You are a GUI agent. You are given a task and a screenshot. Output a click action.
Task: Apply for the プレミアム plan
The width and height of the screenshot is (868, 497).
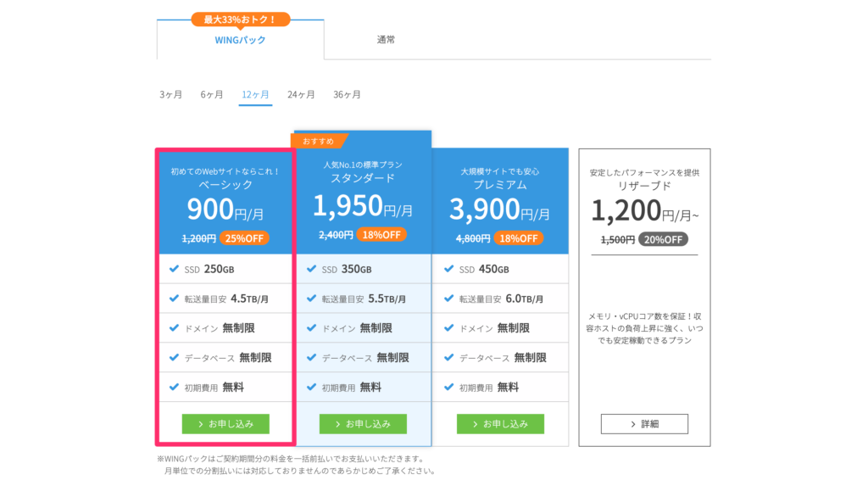[x=500, y=424]
